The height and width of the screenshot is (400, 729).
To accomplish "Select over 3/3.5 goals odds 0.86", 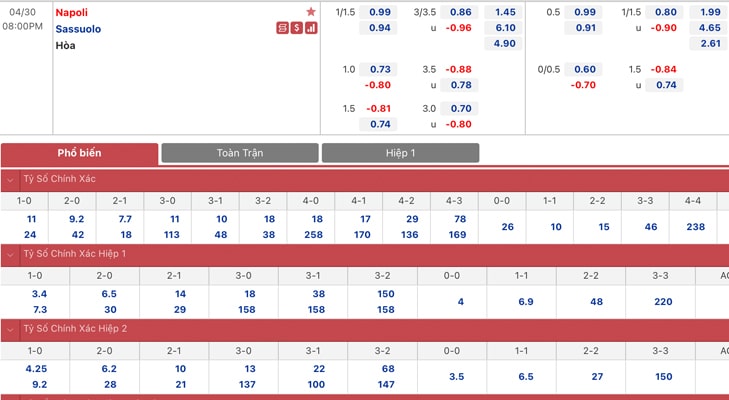I will click(459, 12).
